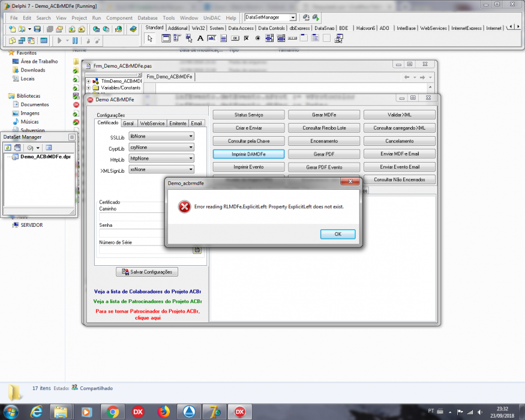Open the Component menu
525x420 pixels.
click(119, 18)
